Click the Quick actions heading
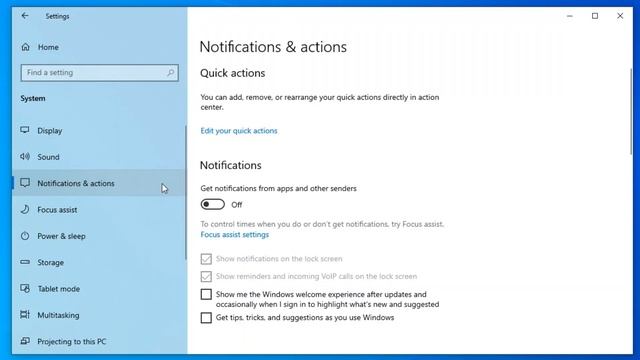 click(x=233, y=73)
